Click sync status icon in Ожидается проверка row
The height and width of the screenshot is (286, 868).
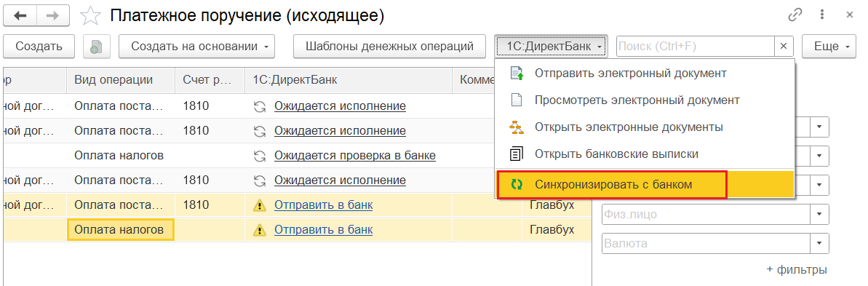[x=258, y=156]
